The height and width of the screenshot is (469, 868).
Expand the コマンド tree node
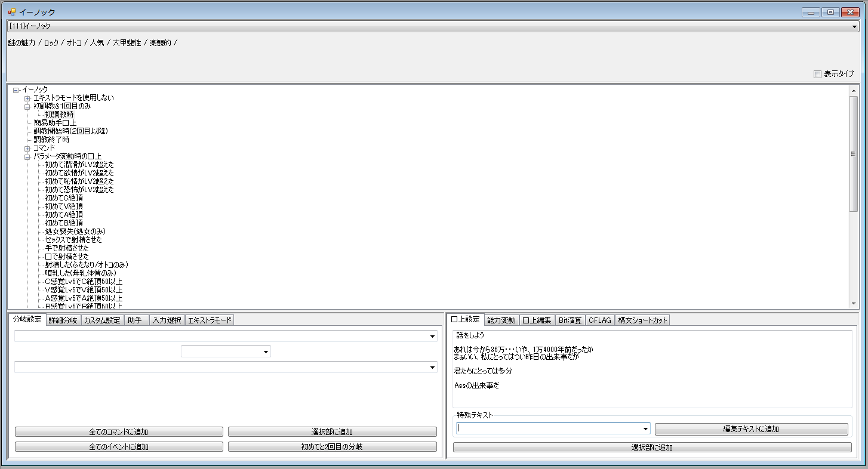pyautogui.click(x=27, y=148)
